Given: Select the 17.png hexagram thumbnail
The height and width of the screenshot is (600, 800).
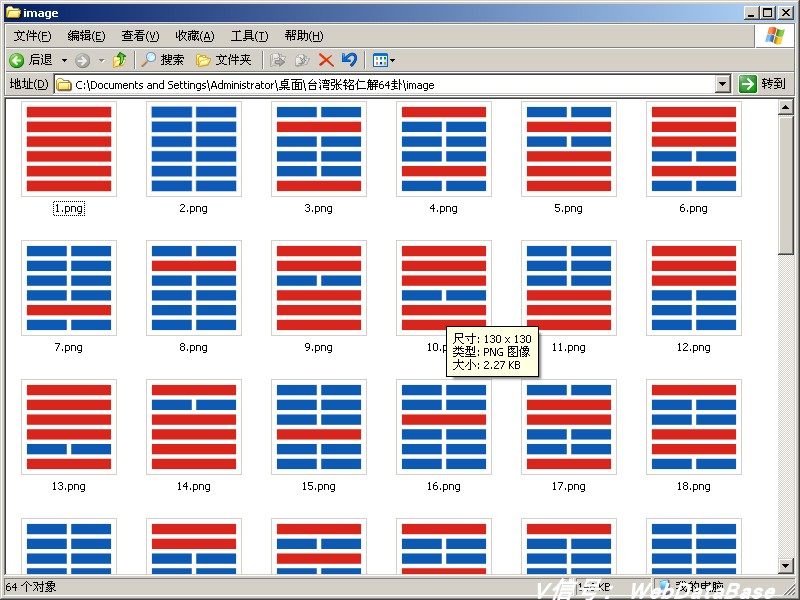Looking at the screenshot, I should (x=569, y=427).
